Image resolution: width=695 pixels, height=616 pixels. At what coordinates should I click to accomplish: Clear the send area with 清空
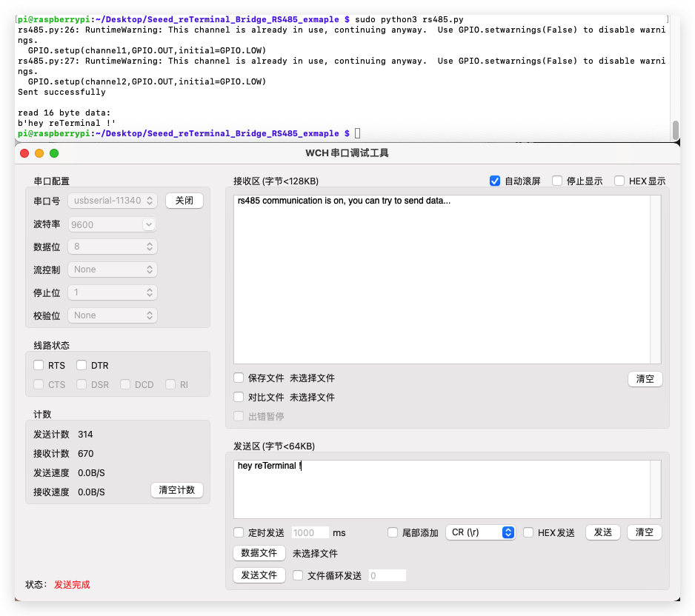coord(645,532)
